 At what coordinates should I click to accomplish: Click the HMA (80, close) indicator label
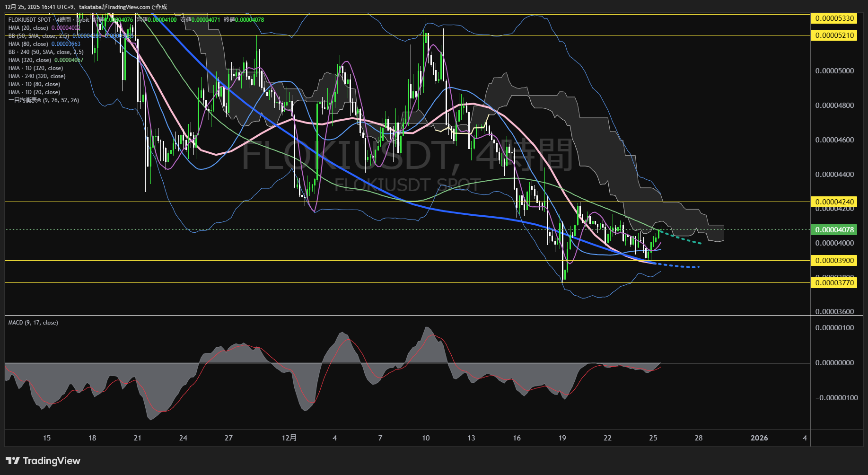[x=28, y=44]
